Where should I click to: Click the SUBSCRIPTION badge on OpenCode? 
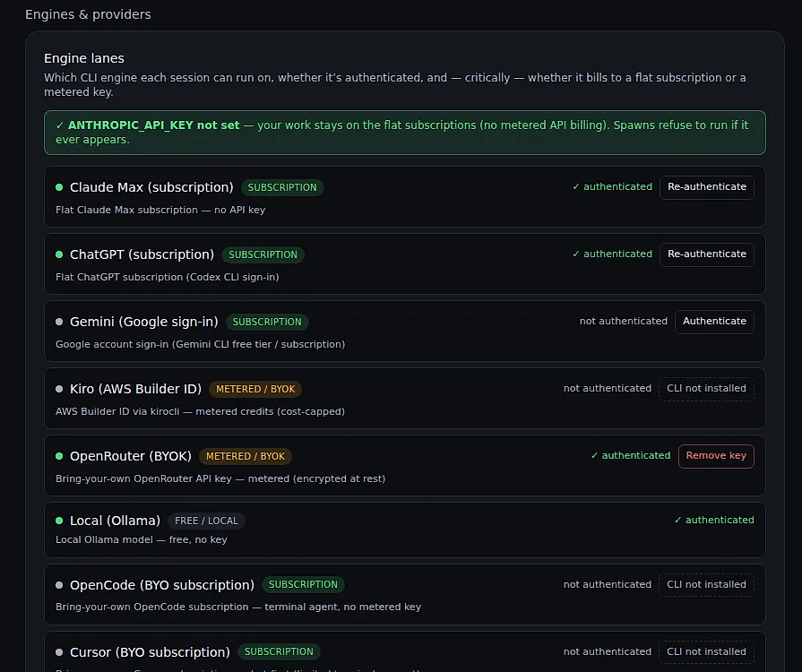[303, 584]
